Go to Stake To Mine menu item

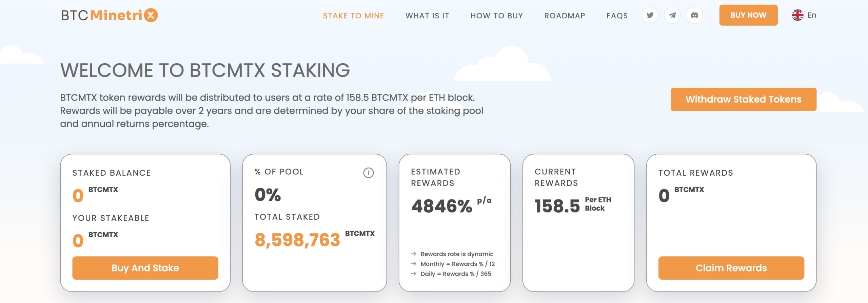353,16
